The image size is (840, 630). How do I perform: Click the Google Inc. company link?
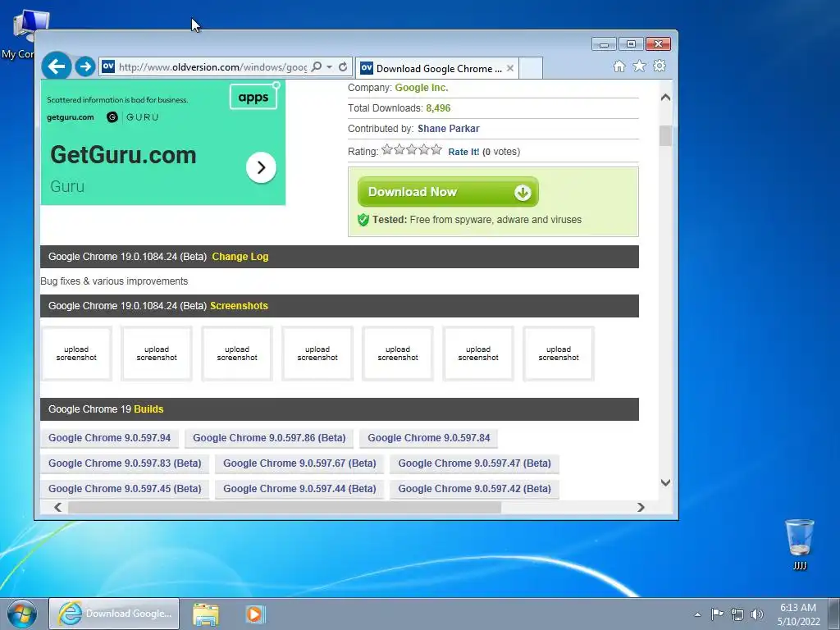(x=421, y=88)
